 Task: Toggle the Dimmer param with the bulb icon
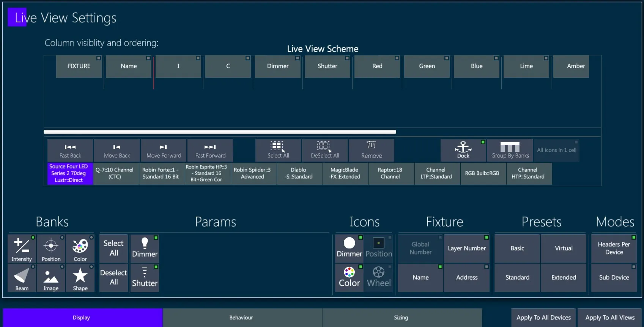coord(145,248)
